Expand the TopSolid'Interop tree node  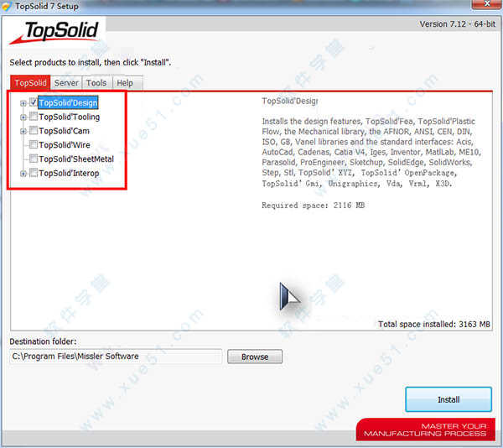pyautogui.click(x=23, y=174)
